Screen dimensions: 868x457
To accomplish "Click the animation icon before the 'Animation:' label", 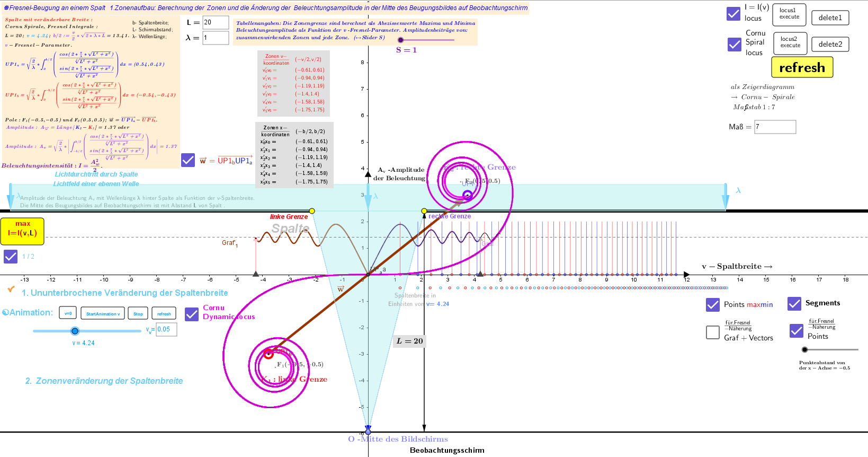I will tap(5, 313).
